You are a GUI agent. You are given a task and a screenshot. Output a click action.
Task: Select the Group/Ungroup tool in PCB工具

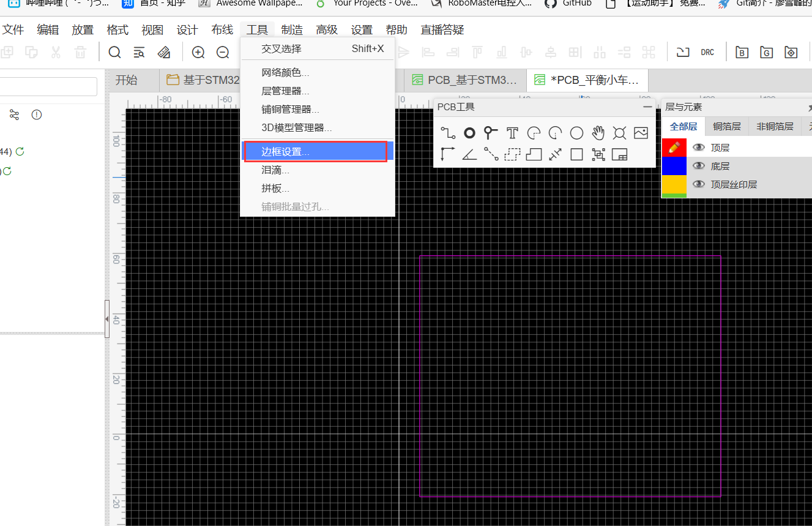click(x=598, y=154)
